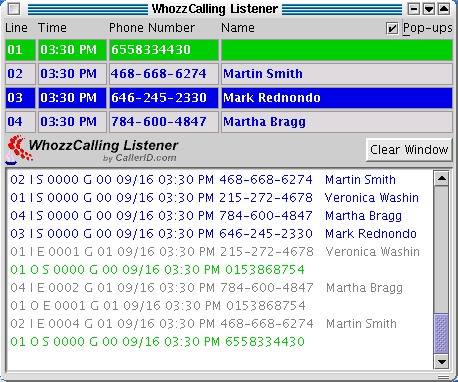Viewport: 458px width, 382px height.
Task: Select phone number 646-245-2330 in line 03 row
Action: pyautogui.click(x=164, y=98)
